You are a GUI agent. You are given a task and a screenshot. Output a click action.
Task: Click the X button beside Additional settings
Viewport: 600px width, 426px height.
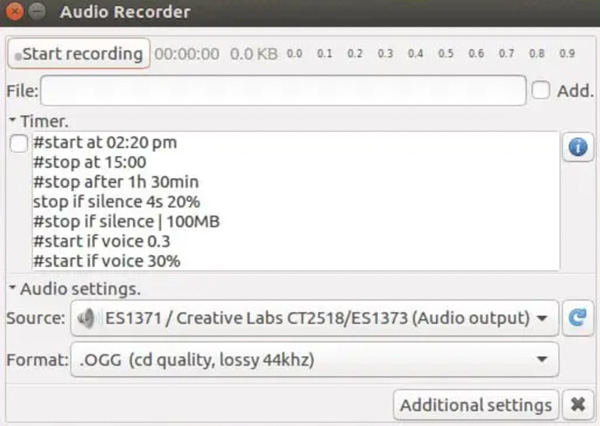(578, 405)
